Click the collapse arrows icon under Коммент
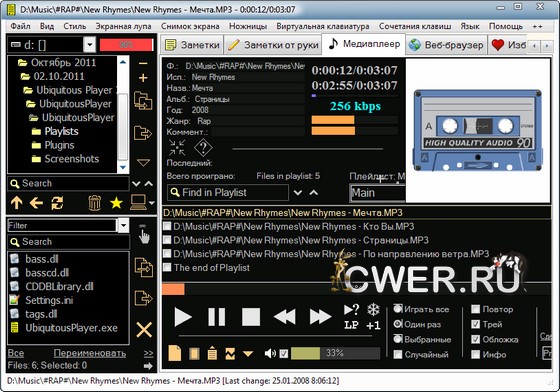Image resolution: width=560 pixels, height=392 pixels. click(177, 147)
